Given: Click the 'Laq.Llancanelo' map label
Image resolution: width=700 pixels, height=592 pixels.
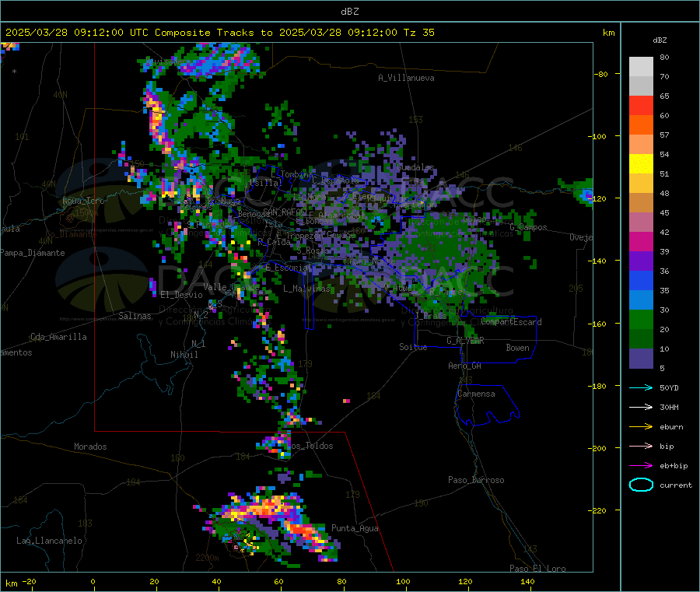Looking at the screenshot, I should click(50, 541).
